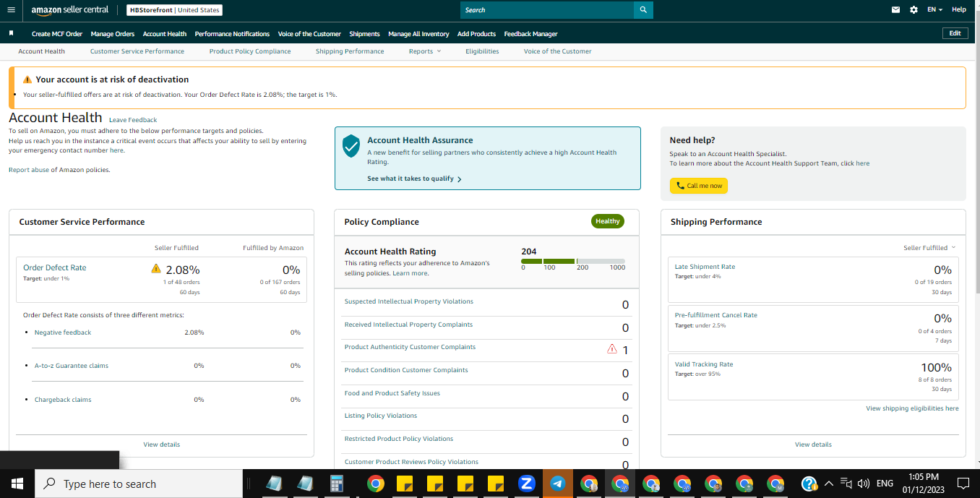The height and width of the screenshot is (498, 980).
Task: Switch to Voice of the Customer sub-tab
Action: [x=557, y=51]
